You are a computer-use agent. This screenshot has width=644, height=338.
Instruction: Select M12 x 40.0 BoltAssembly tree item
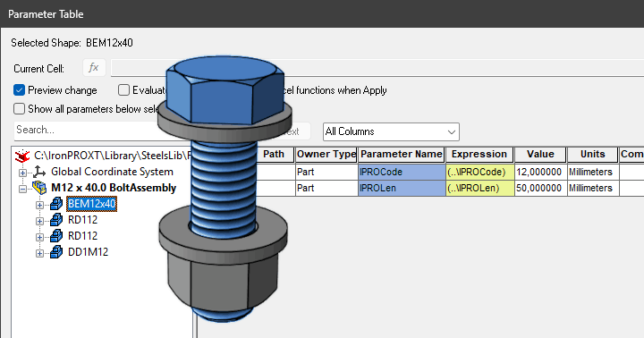114,188
